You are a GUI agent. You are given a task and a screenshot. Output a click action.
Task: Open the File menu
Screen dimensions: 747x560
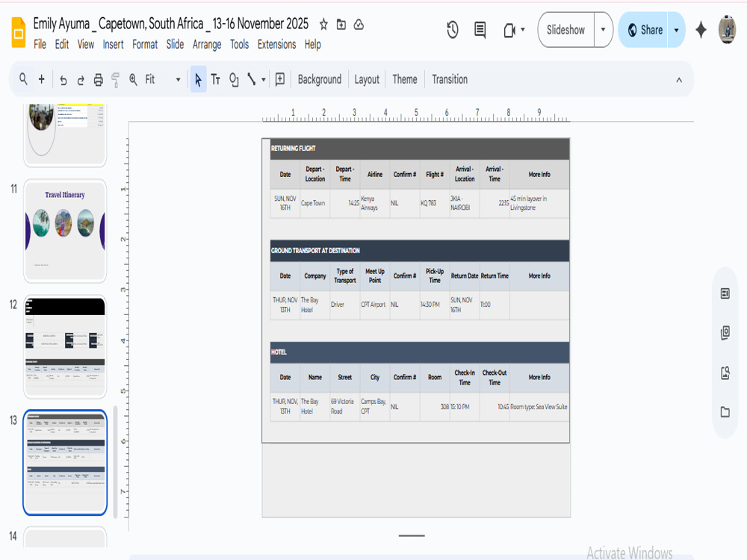click(x=40, y=44)
